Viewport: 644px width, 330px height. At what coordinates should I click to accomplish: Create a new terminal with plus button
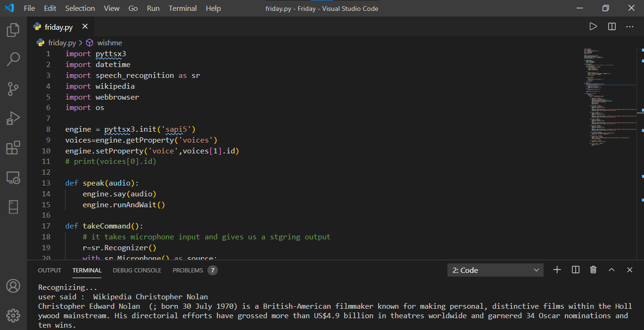(x=557, y=270)
